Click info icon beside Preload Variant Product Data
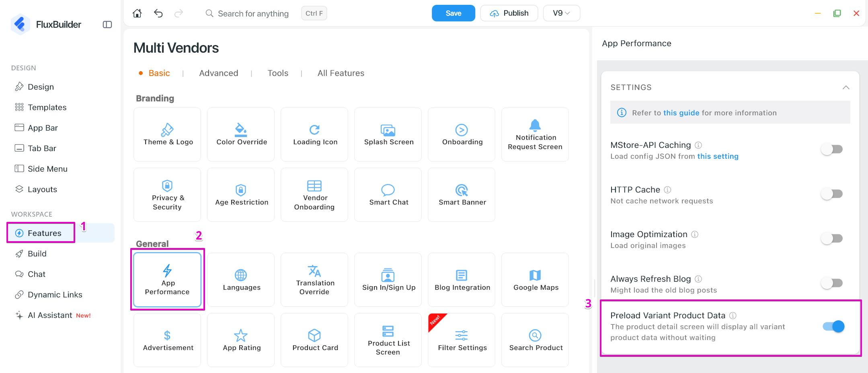This screenshot has height=373, width=868. (733, 316)
